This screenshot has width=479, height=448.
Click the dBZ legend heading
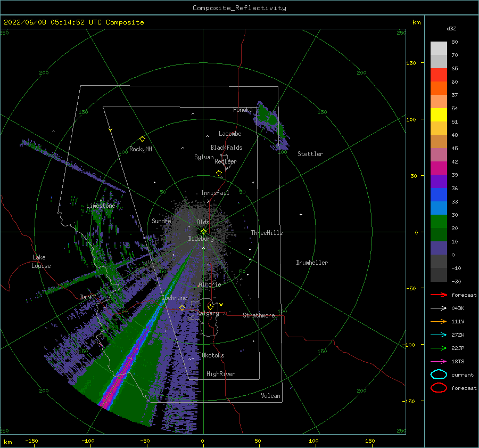click(x=451, y=29)
